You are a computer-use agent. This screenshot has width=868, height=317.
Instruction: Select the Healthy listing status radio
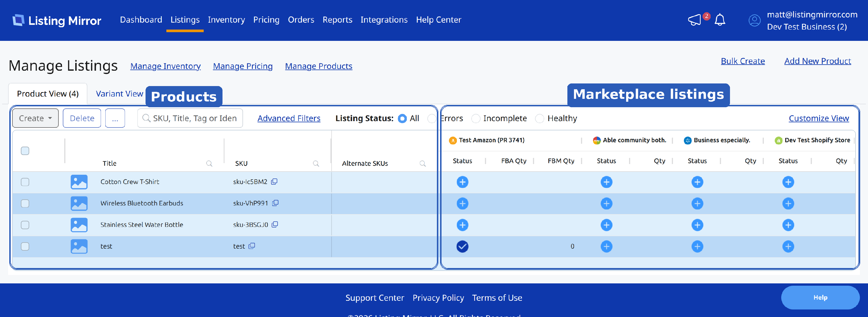540,119
